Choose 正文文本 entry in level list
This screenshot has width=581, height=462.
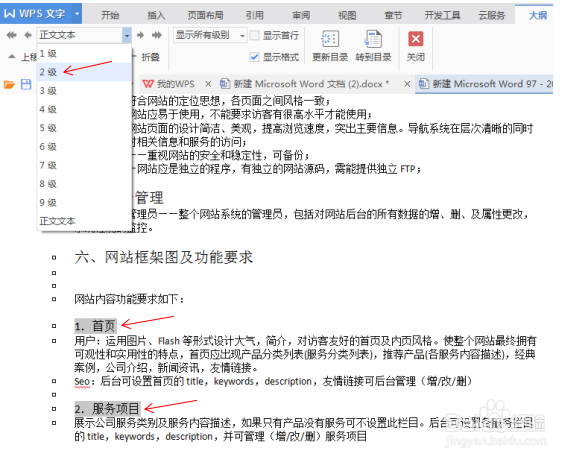tap(84, 221)
